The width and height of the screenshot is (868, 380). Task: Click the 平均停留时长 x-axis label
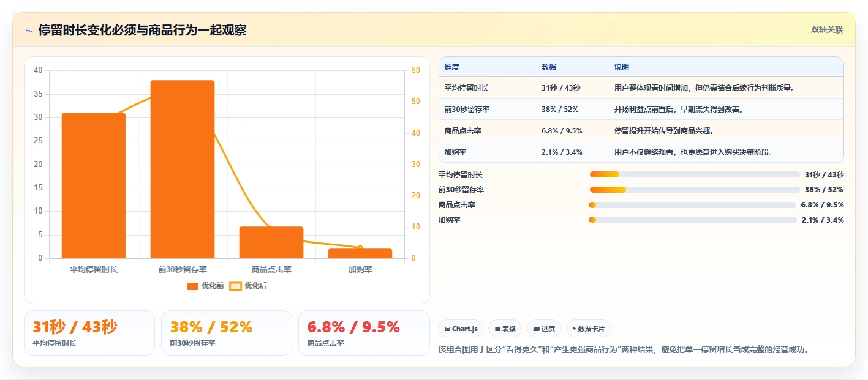click(94, 269)
